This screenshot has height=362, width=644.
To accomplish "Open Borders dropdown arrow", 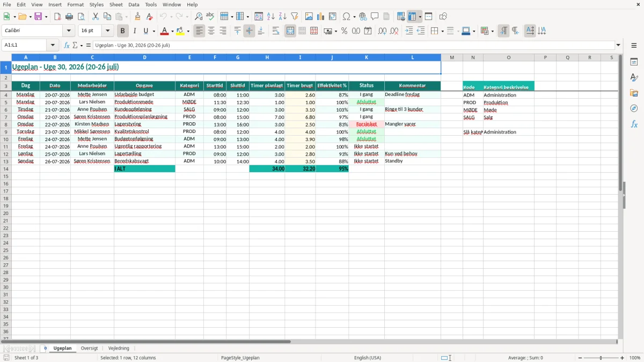I will [x=442, y=31].
